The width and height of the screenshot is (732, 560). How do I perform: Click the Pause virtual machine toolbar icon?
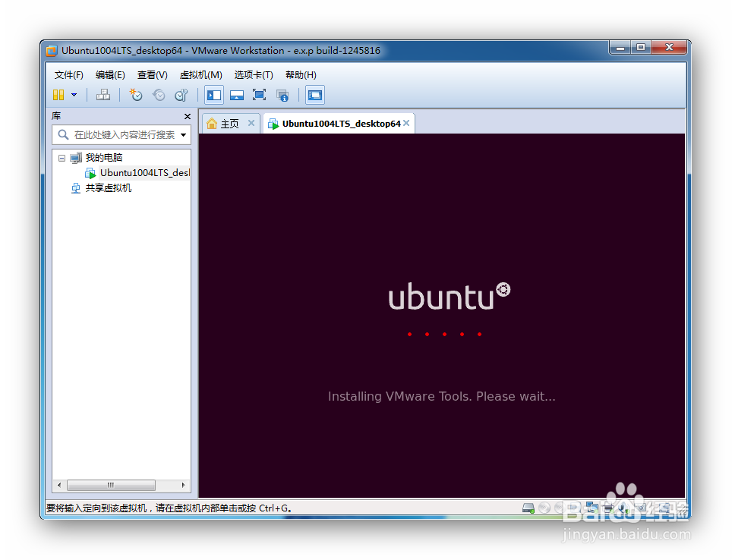click(x=58, y=95)
